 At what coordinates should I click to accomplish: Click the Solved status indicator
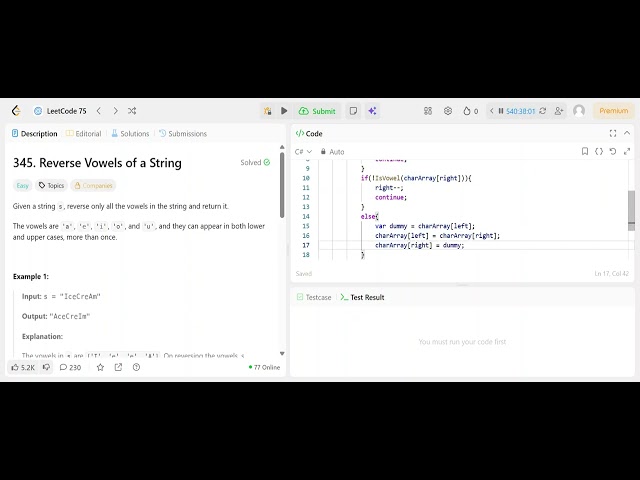coord(255,162)
